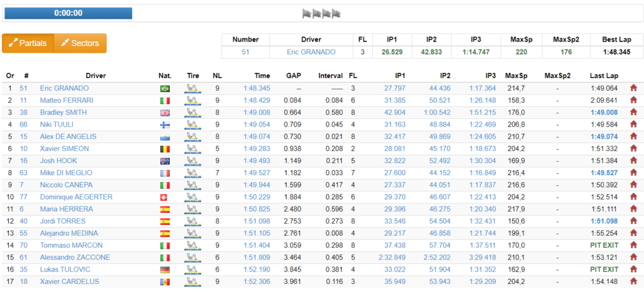The image size is (644, 296).
Task: Open driver link Matteo FERRARI
Action: [x=67, y=100]
